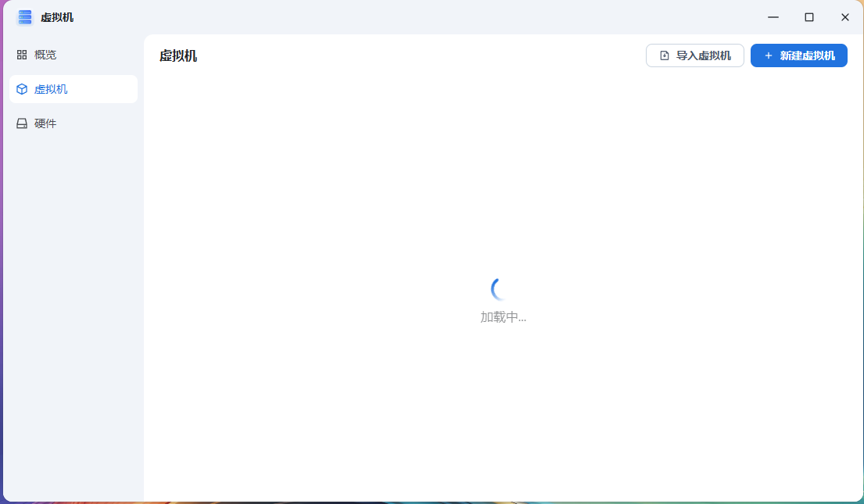Click the minimize icon in the title bar
864x504 pixels.
pos(773,16)
